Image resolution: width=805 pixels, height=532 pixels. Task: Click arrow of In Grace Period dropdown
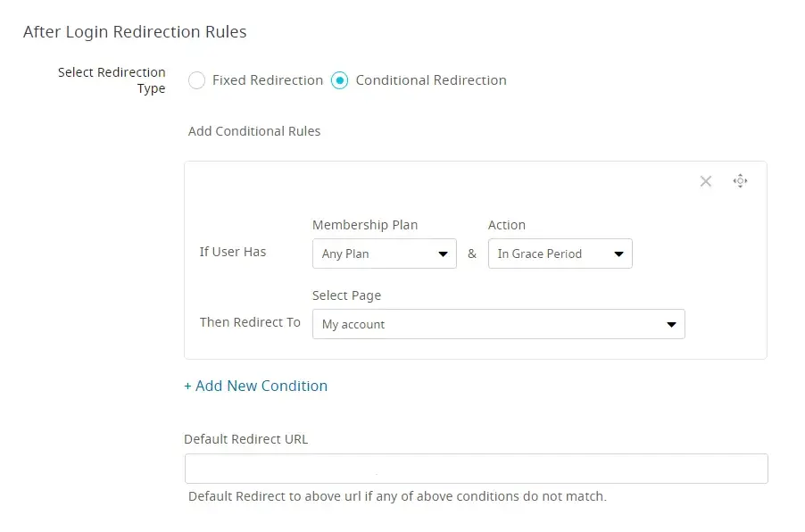(x=618, y=254)
